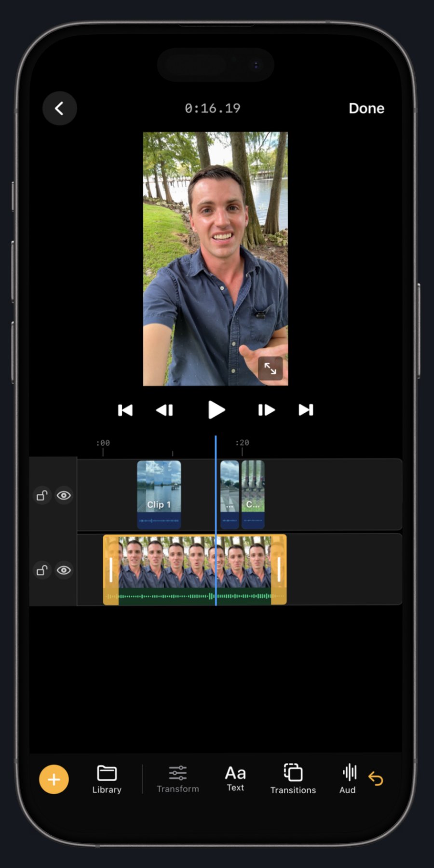Grab the left trim handle of selected clip
The height and width of the screenshot is (868, 434).
[x=111, y=570]
